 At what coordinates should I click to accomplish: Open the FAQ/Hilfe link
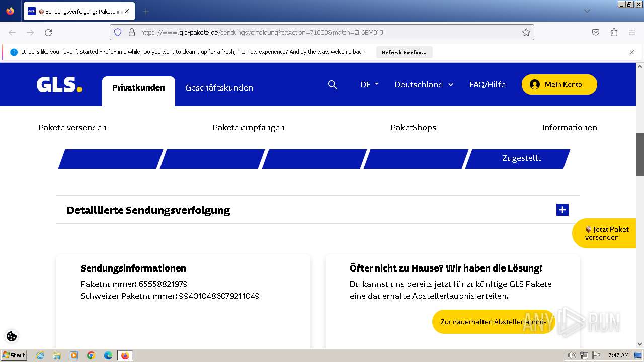[x=487, y=84]
